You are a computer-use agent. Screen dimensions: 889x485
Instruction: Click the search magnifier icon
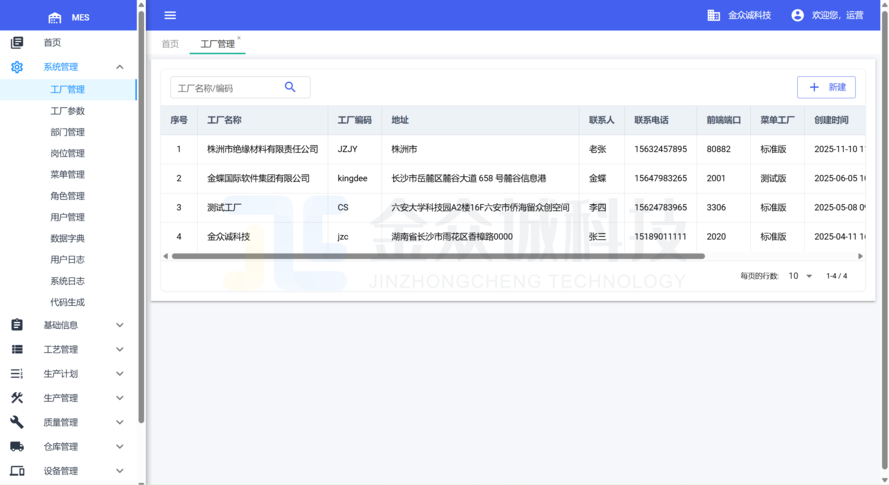click(290, 87)
